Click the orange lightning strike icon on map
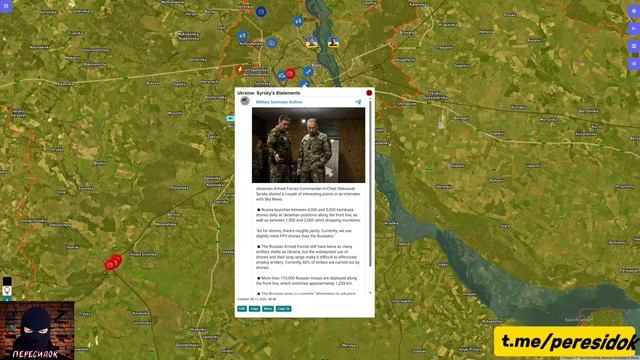This screenshot has width=640, height=360. (x=240, y=70)
